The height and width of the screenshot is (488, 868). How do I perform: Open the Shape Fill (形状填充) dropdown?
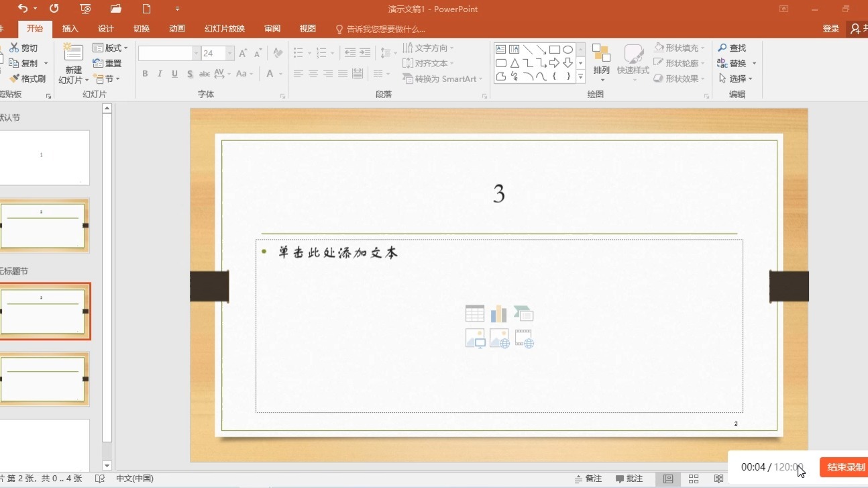tap(679, 48)
